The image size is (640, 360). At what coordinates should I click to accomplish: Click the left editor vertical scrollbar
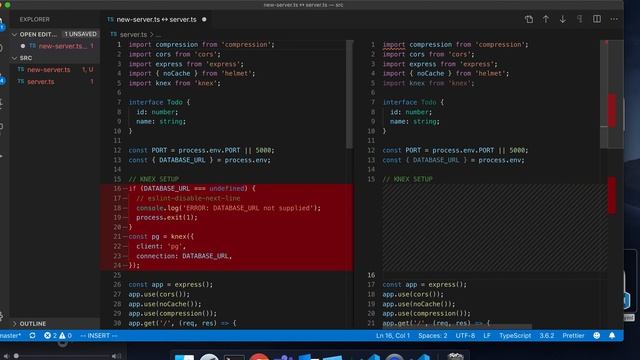tap(349, 94)
